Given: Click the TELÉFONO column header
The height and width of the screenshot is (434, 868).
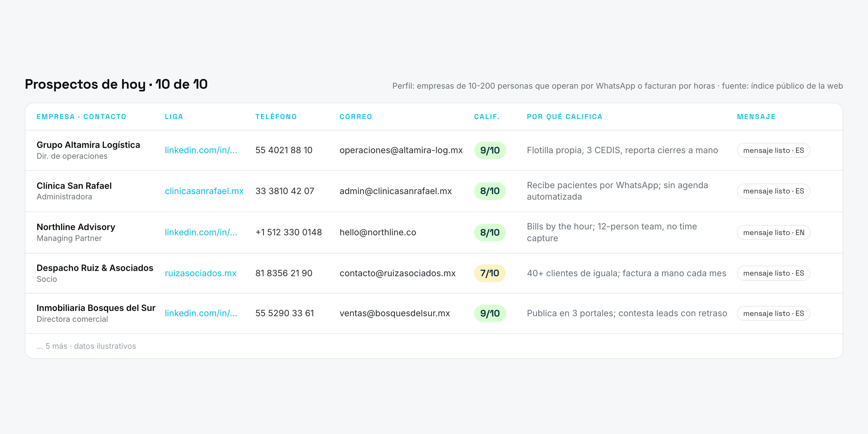Looking at the screenshot, I should click(x=276, y=117).
